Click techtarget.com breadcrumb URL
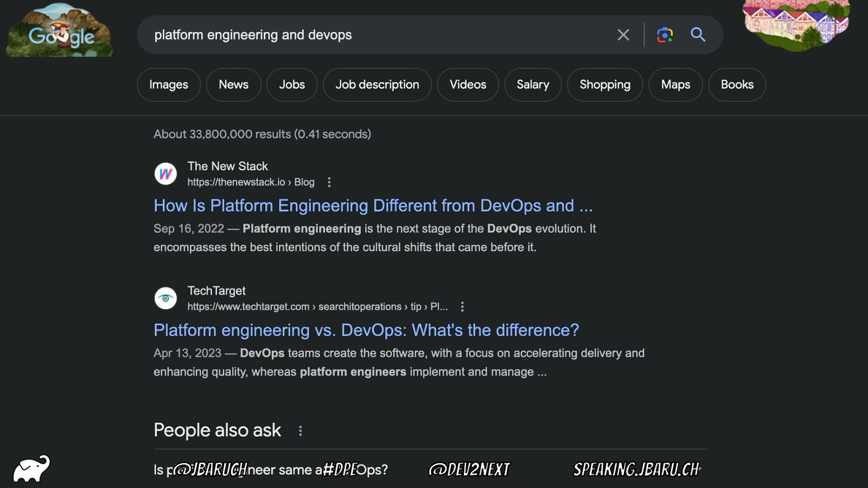The image size is (868, 488). point(317,307)
